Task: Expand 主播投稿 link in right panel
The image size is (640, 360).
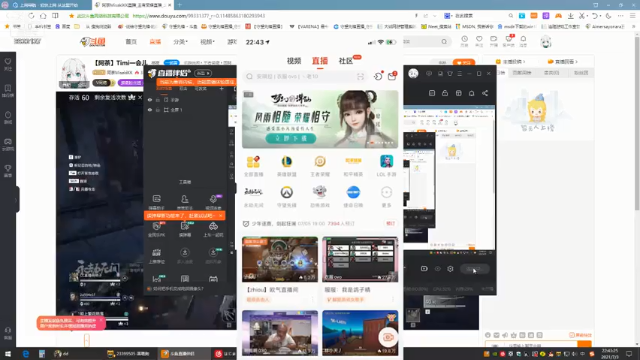Action: (510, 62)
